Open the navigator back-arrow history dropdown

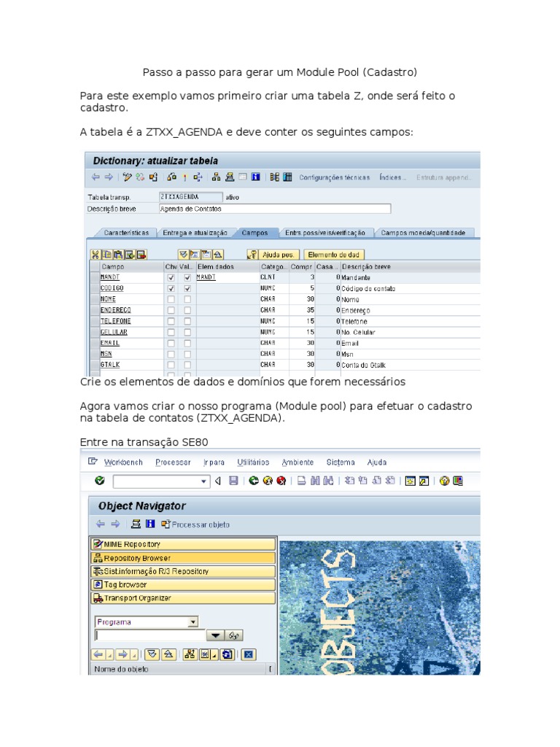[109, 655]
